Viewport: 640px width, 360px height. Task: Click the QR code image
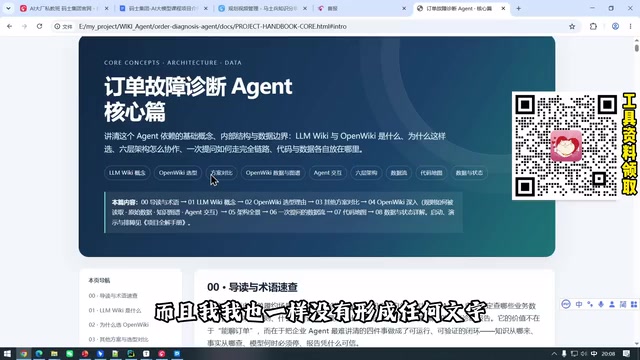tap(566, 146)
